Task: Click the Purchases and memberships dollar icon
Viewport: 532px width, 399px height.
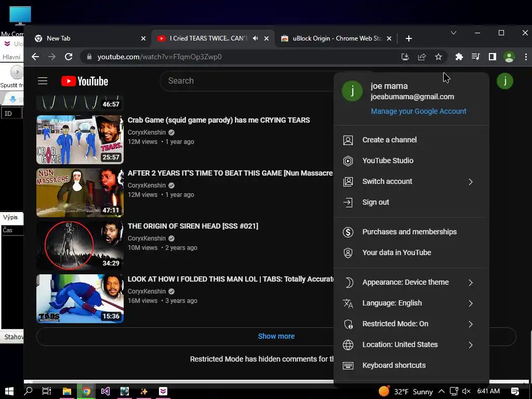Action: pyautogui.click(x=348, y=232)
